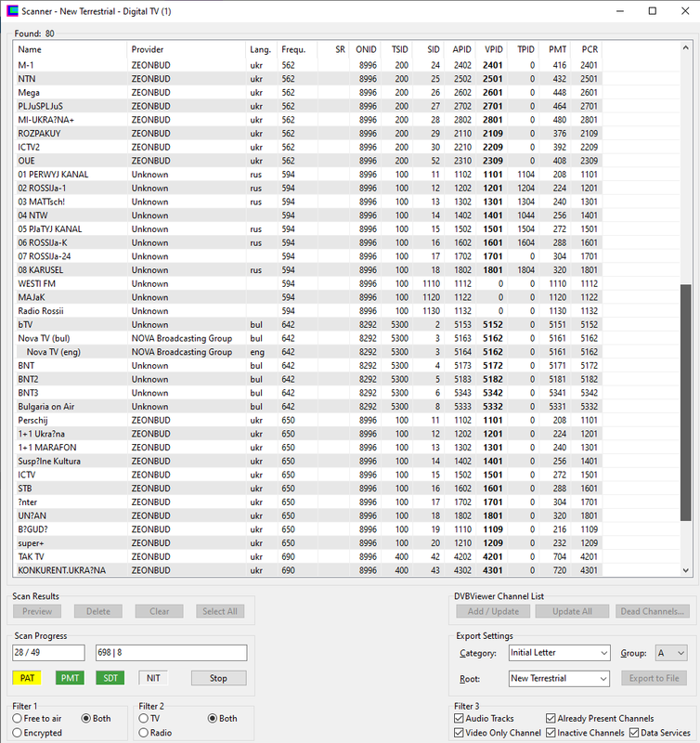Image resolution: width=700 pixels, height=743 pixels.
Task: Select the Perschij channel row
Action: pyautogui.click(x=308, y=421)
